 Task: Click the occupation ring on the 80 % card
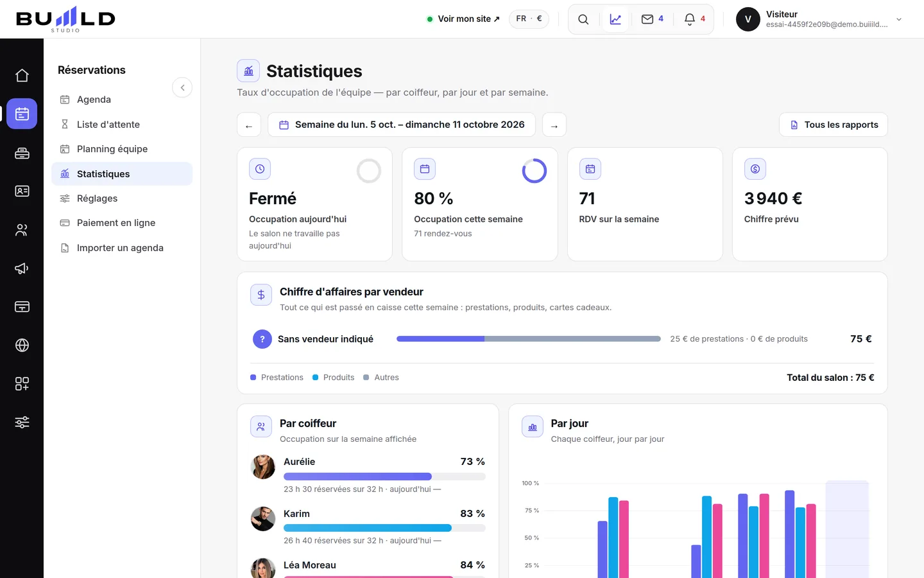pyautogui.click(x=535, y=171)
